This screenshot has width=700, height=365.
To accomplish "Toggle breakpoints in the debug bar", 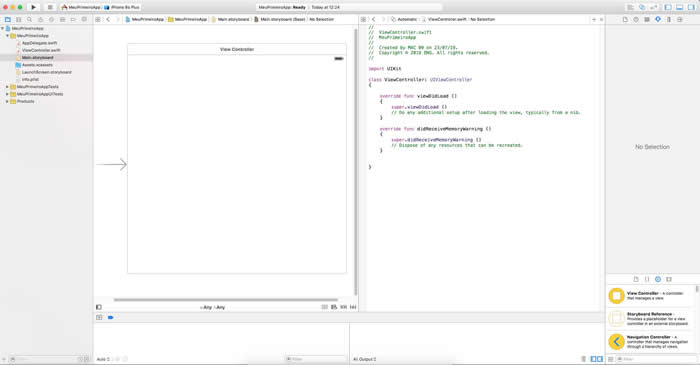I will tap(110, 317).
